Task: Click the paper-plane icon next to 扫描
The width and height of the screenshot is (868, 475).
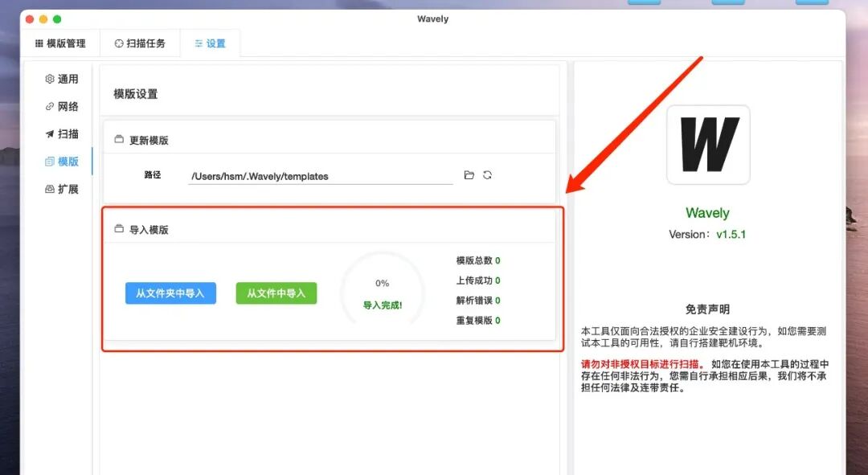Action: pyautogui.click(x=49, y=134)
